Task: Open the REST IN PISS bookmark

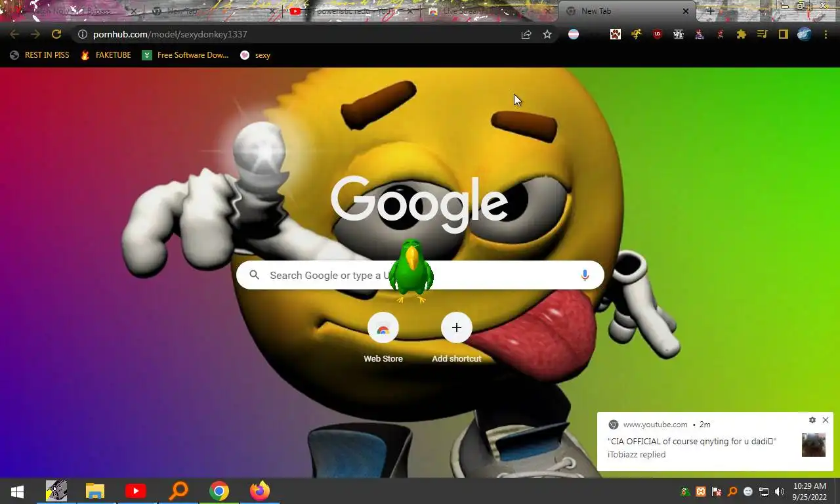Action: click(x=39, y=55)
